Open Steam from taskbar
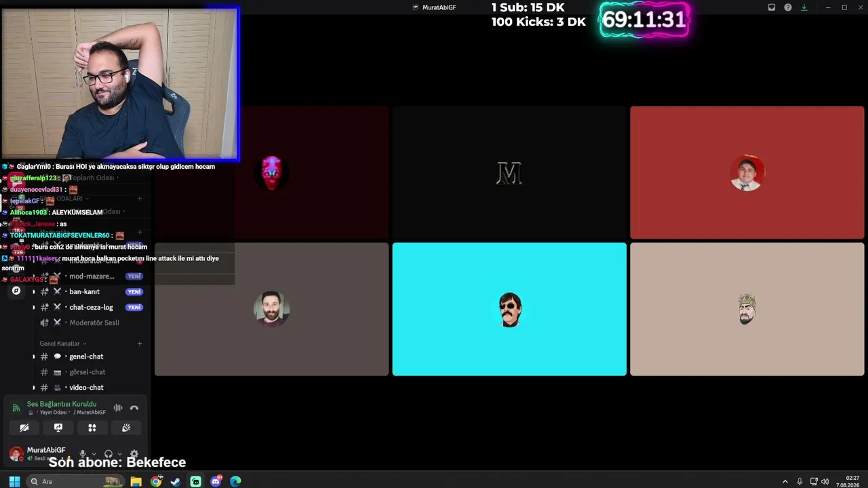 click(x=176, y=481)
